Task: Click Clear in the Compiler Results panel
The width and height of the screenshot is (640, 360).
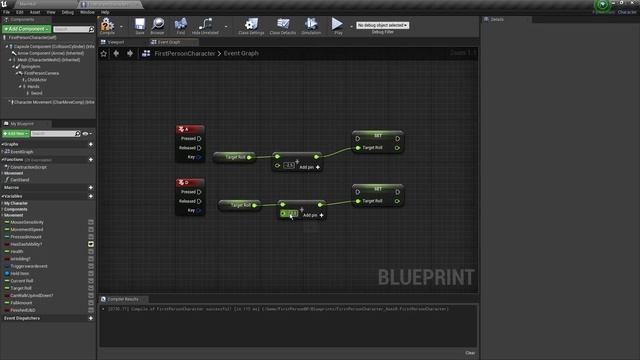Action: 470,353
